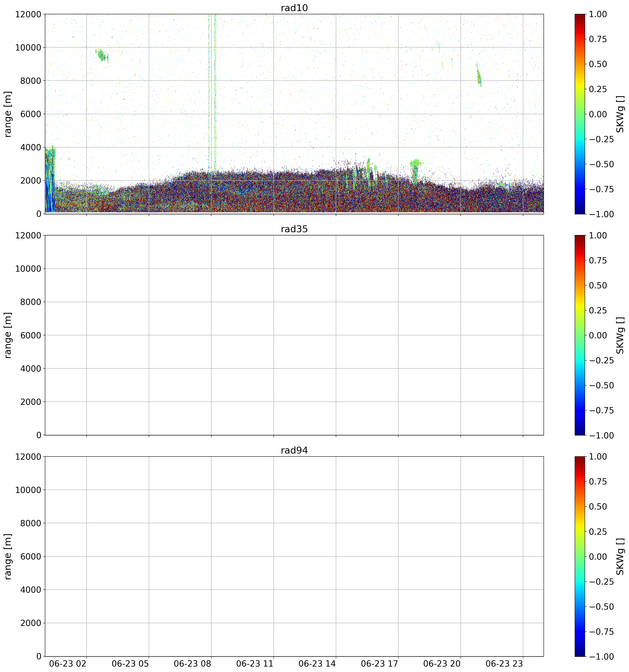
Task: Click the 6000 y-tick label of rad10 panel
Action: 31,114
